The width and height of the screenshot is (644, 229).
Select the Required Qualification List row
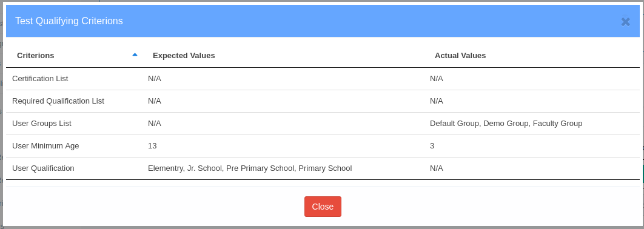pos(323,101)
